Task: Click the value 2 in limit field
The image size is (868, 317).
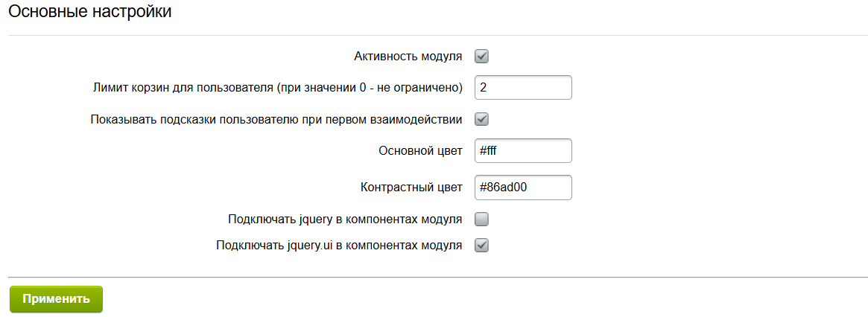Action: tap(484, 88)
